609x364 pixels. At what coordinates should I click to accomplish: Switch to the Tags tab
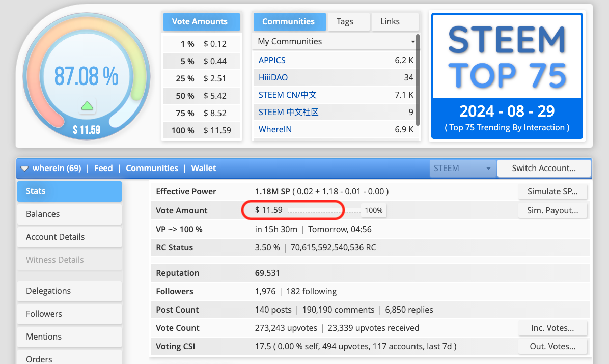pyautogui.click(x=348, y=22)
